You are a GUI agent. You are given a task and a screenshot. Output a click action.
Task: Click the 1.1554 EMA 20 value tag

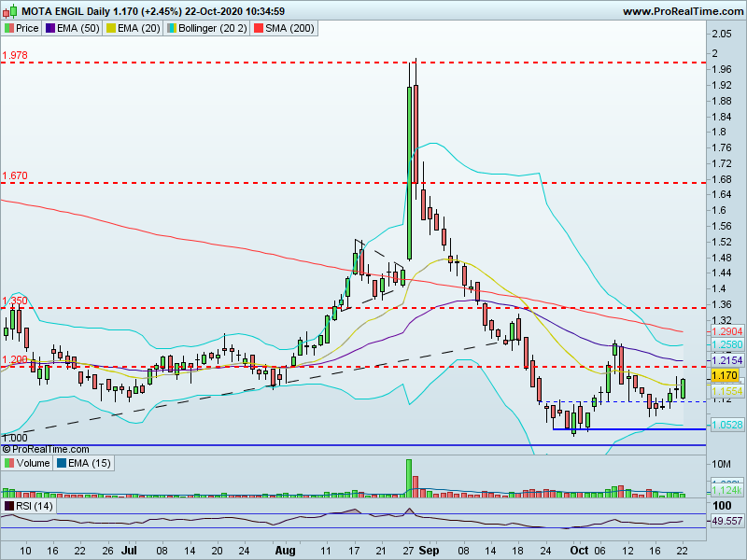pyautogui.click(x=727, y=391)
